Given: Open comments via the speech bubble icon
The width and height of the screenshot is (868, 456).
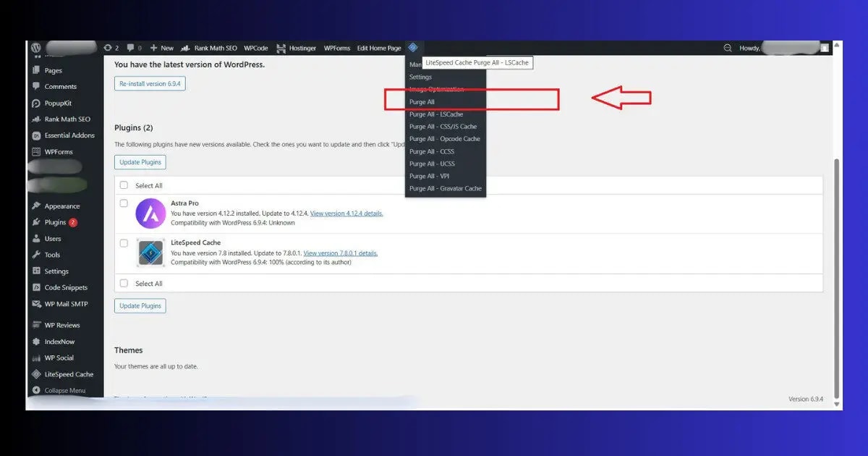Looking at the screenshot, I should pyautogui.click(x=131, y=48).
